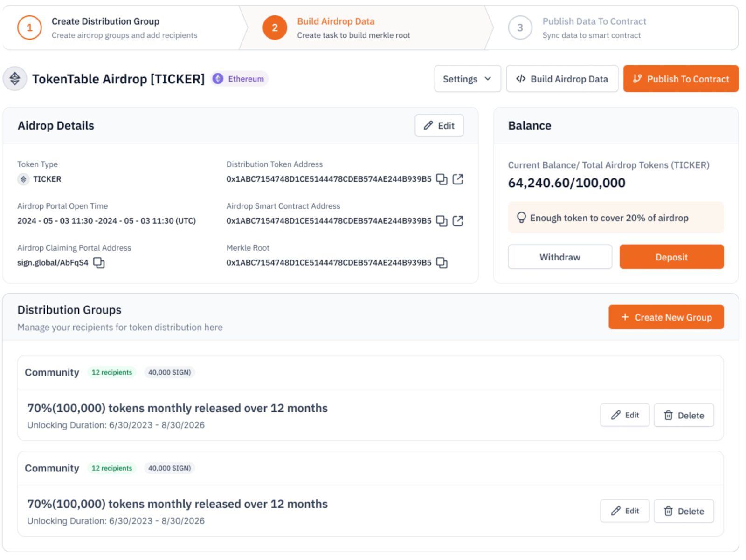Click the TokenTable Airdrop [TICKER] title
The width and height of the screenshot is (746, 560).
click(x=118, y=79)
